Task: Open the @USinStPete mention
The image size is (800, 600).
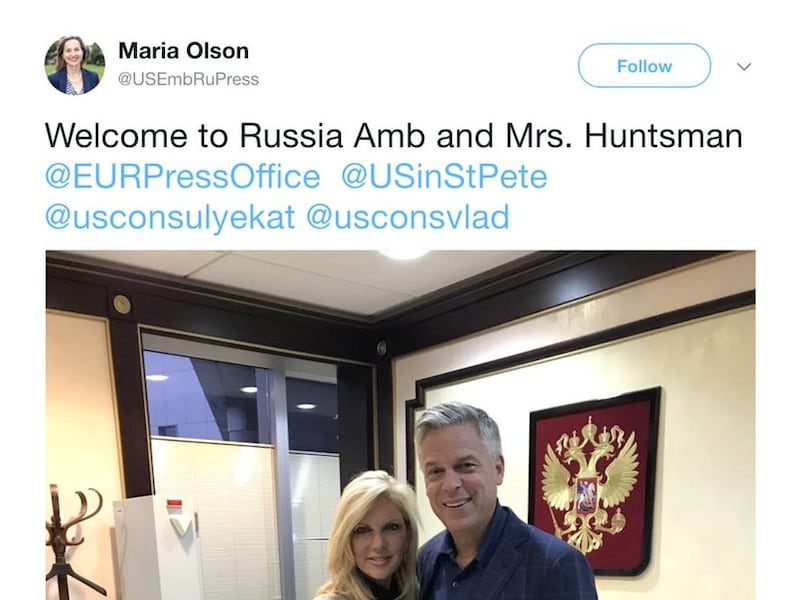Action: [x=444, y=176]
